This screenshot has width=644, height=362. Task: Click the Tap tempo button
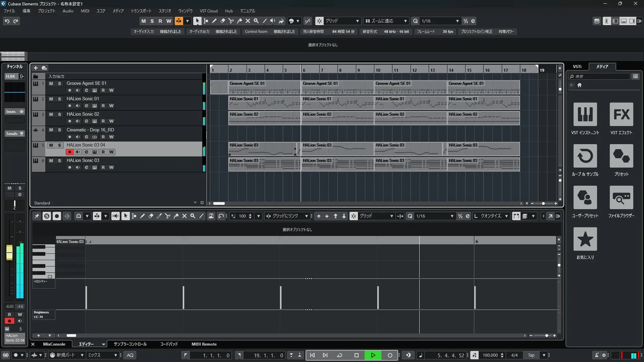(531, 355)
